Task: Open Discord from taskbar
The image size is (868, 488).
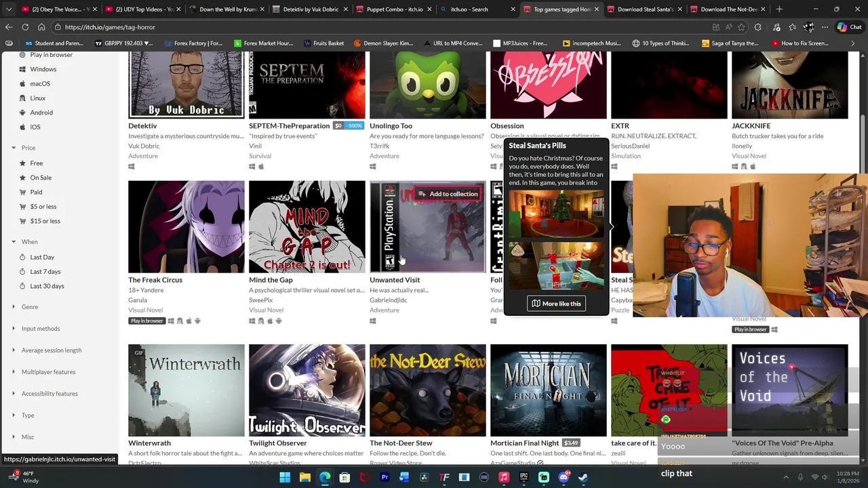Action: (564, 477)
